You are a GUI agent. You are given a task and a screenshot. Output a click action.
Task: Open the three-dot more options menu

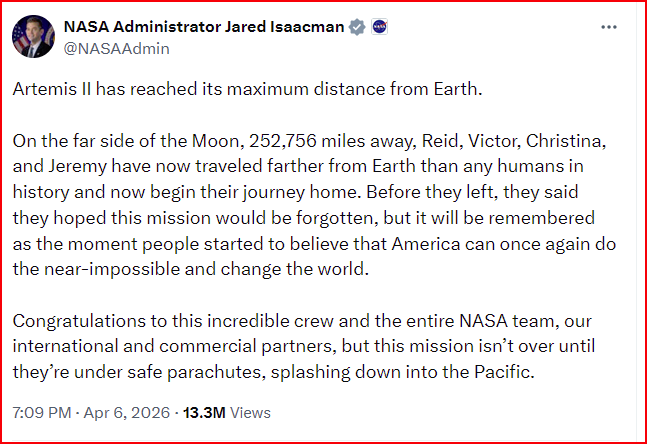pos(609,27)
